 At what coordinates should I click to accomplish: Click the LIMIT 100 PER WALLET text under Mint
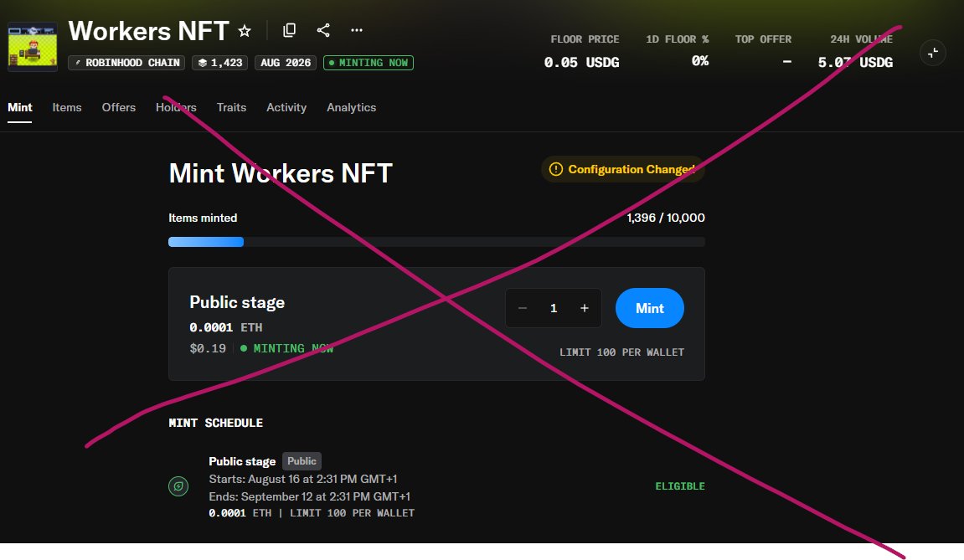click(x=621, y=352)
